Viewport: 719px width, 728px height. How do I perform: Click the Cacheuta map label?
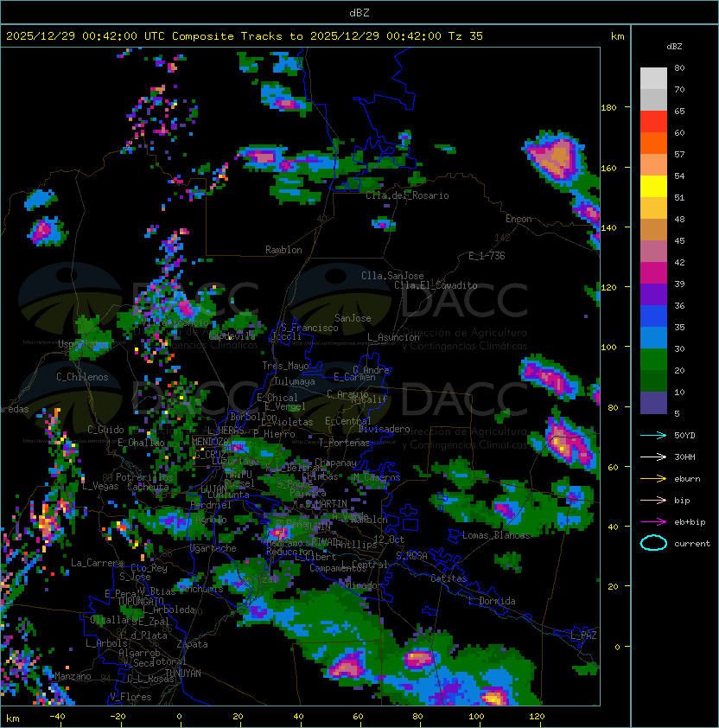click(x=148, y=487)
